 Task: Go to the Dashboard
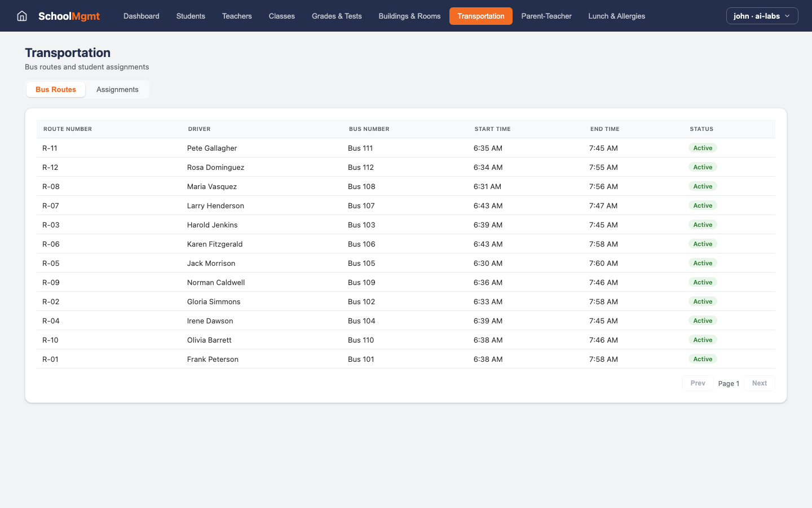click(141, 16)
